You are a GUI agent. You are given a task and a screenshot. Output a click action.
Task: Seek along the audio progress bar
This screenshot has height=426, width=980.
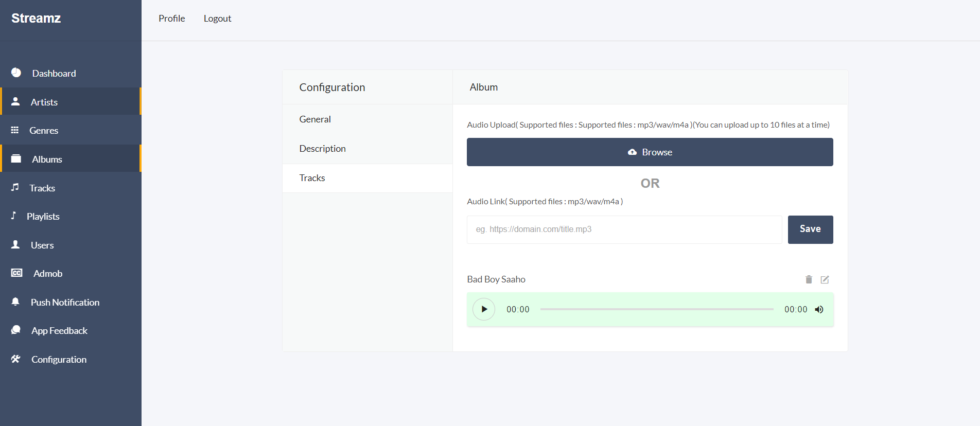(x=656, y=309)
